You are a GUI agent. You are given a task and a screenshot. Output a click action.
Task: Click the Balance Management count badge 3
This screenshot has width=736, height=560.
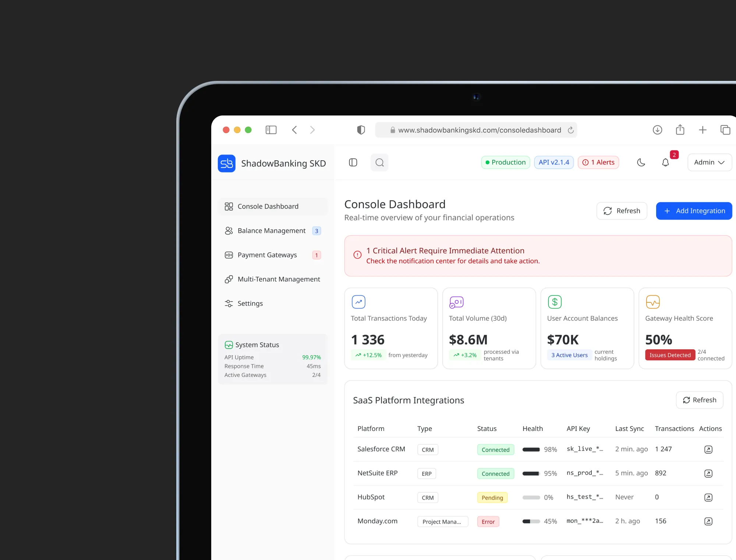point(316,231)
